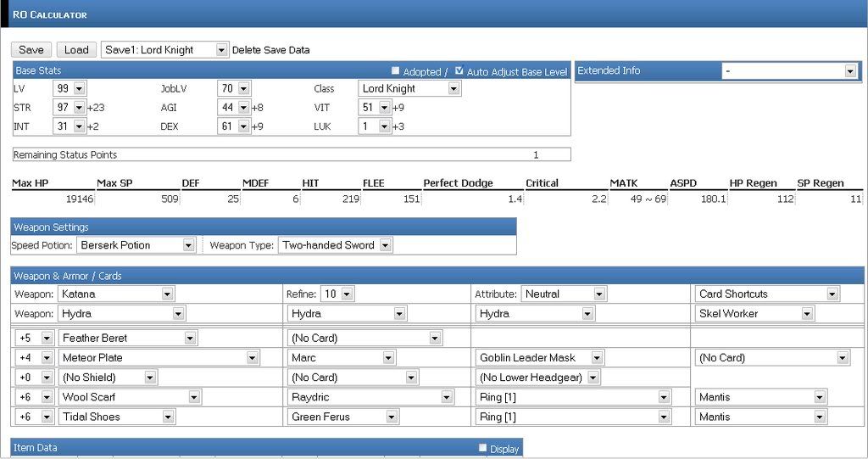Expand the Class dropdown showing Lord Knight
Screen dimensions: 868x459
409,88
